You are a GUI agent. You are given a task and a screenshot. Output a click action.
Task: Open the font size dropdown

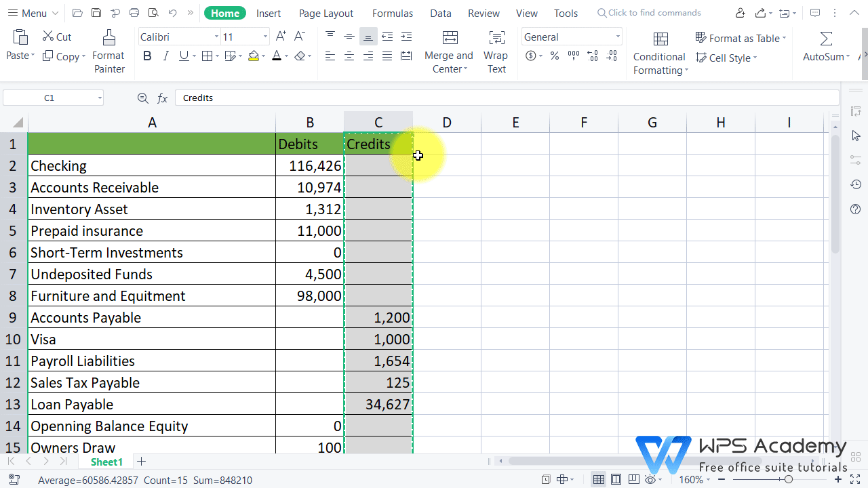click(x=265, y=37)
